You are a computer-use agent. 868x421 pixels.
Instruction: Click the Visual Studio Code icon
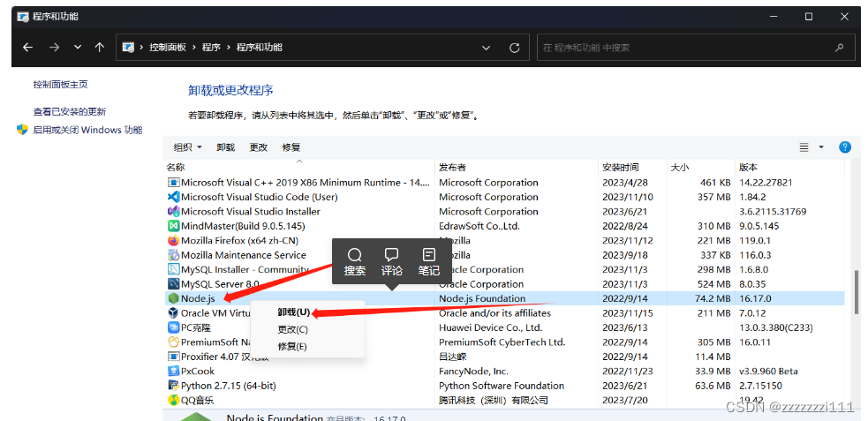[173, 197]
